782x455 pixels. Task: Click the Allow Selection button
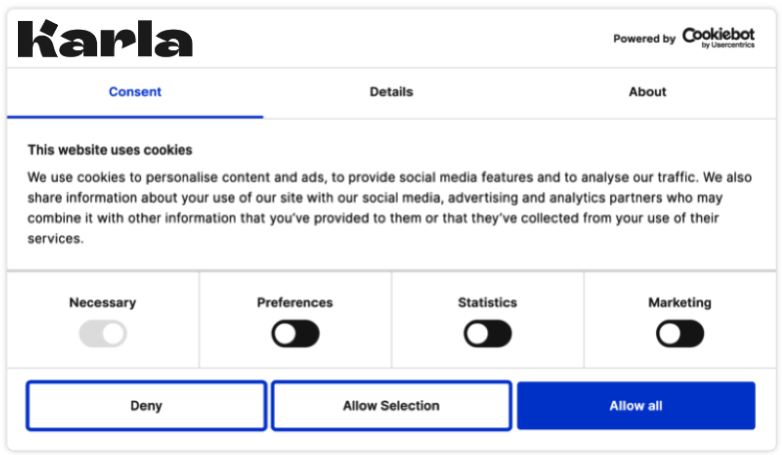(391, 406)
